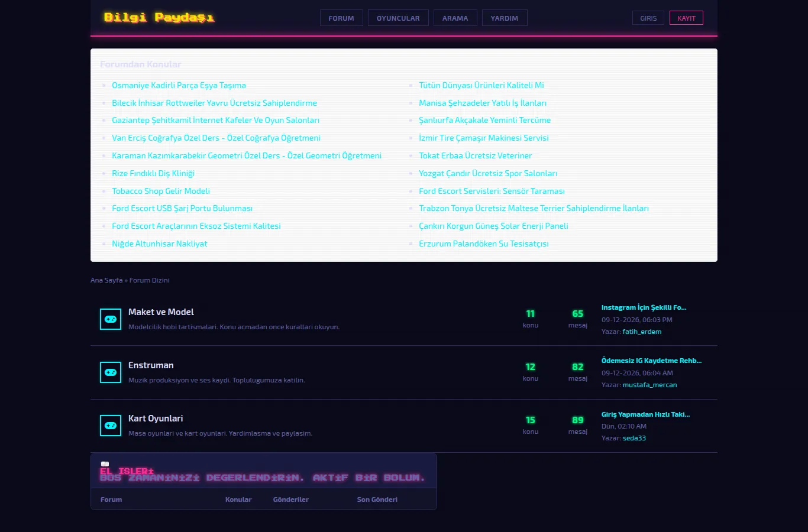Viewport: 808px width, 532px height.
Task: Go to the ARAMA search page
Action: [455, 18]
